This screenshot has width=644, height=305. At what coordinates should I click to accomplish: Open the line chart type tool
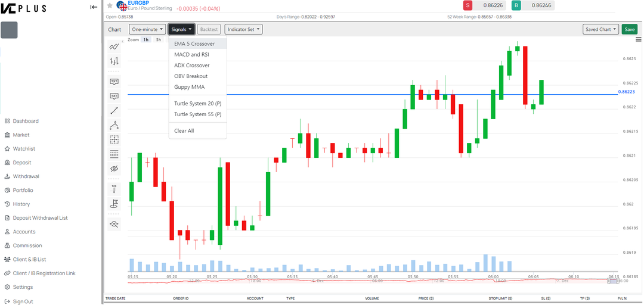(114, 46)
